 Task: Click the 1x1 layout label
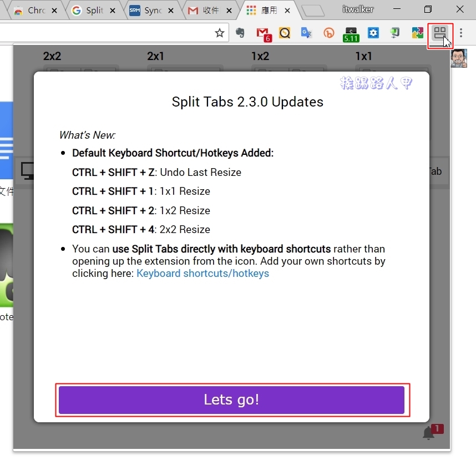point(364,56)
